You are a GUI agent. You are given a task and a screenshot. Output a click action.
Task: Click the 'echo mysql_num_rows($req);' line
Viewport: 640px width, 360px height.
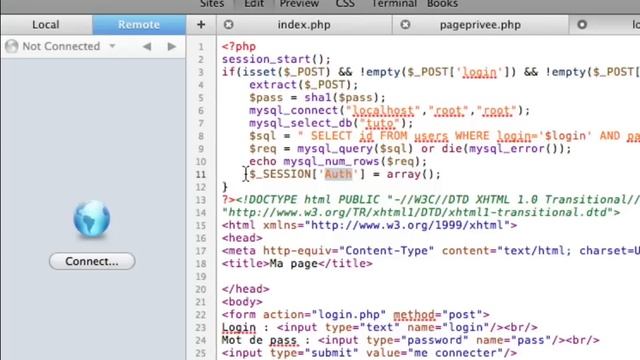coord(338,162)
